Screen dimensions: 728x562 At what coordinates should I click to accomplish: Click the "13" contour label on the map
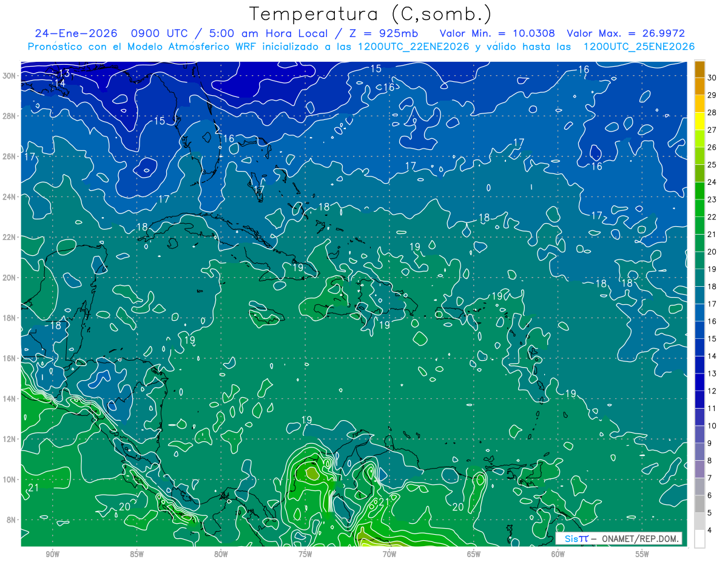(64, 73)
